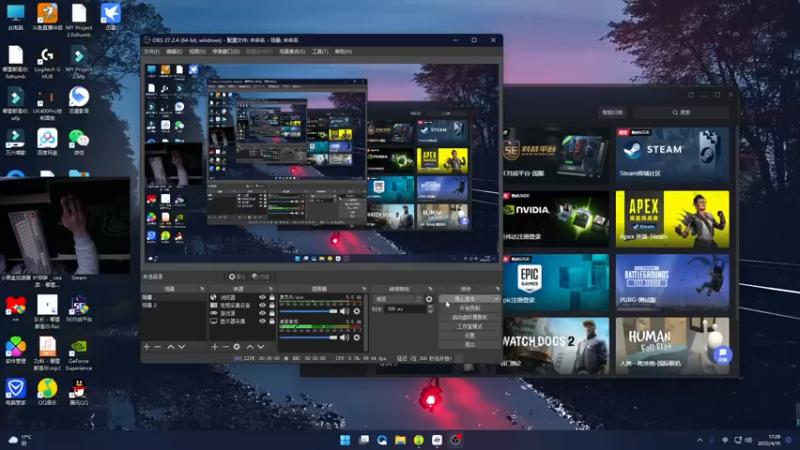The height and width of the screenshot is (450, 800).
Task: Click the transition duration input field
Action: click(x=406, y=309)
